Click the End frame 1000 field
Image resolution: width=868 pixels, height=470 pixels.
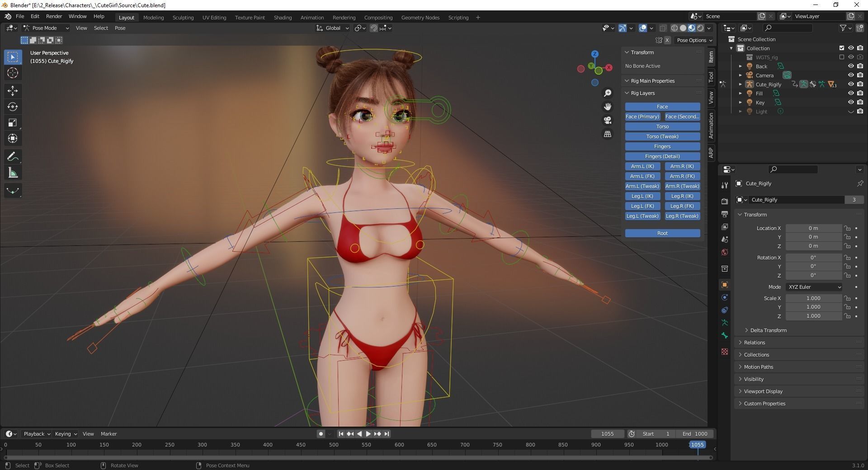click(x=695, y=434)
